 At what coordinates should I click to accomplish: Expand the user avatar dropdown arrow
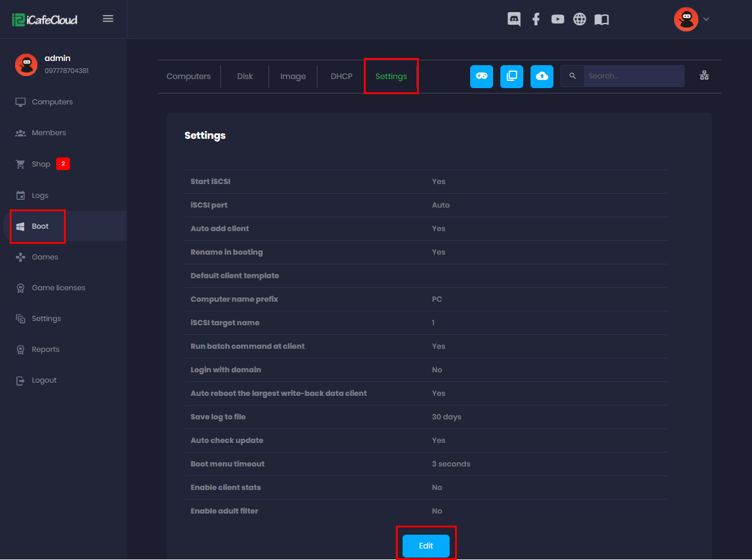(706, 19)
